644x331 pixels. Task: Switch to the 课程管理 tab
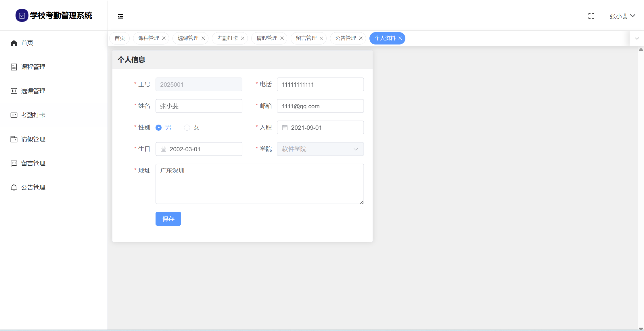pyautogui.click(x=149, y=38)
